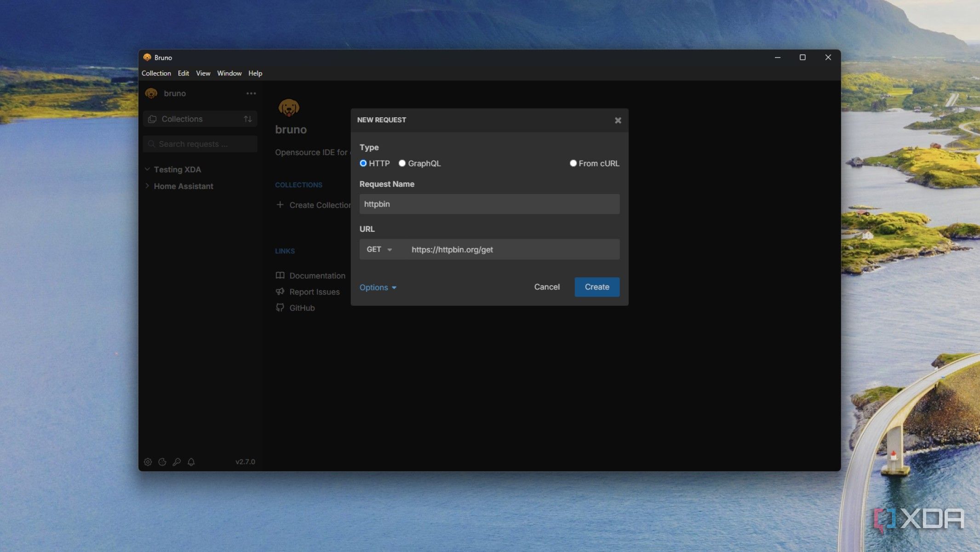Click the Search requests field

[200, 144]
